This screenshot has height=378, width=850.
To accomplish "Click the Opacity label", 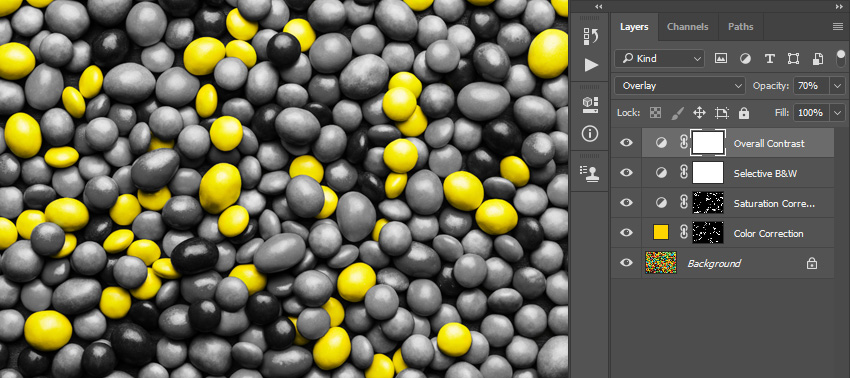I will coord(771,86).
